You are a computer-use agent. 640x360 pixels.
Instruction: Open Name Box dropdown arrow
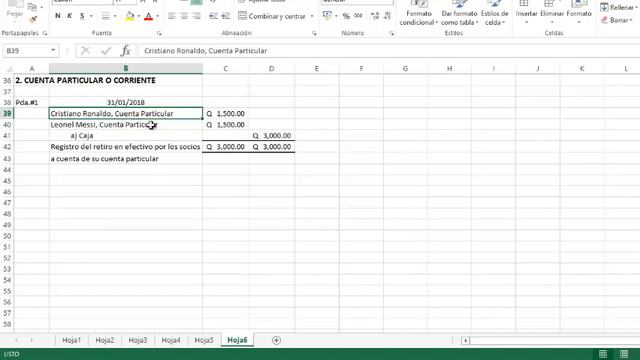(x=53, y=51)
